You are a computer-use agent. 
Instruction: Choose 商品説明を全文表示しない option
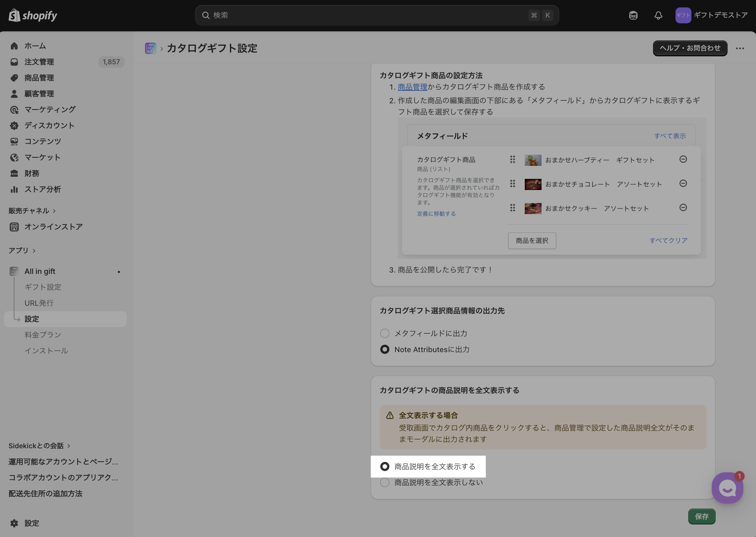point(385,482)
